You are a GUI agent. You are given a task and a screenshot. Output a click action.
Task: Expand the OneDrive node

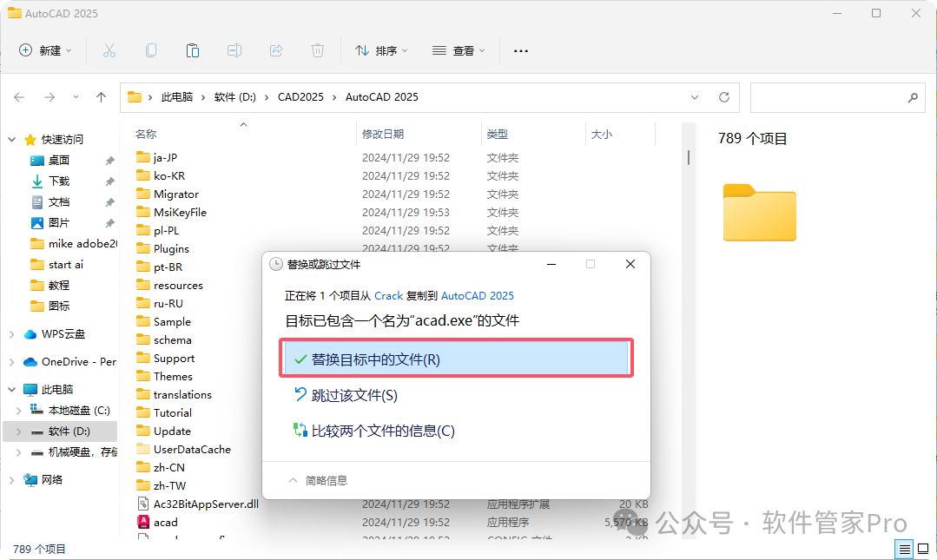pos(12,361)
